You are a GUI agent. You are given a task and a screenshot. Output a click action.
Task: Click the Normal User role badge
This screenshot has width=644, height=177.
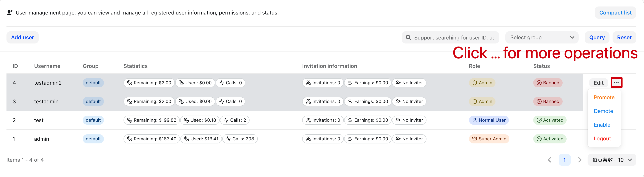tap(488, 120)
